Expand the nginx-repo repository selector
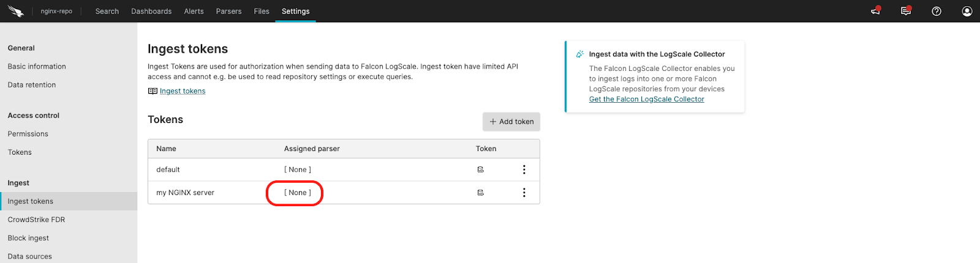The height and width of the screenshot is (263, 980). [x=56, y=11]
